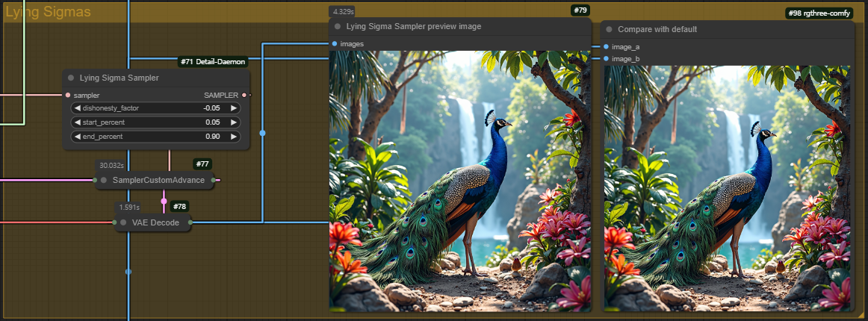Click the 1.591s execution time label
The image size is (868, 321).
pos(129,208)
